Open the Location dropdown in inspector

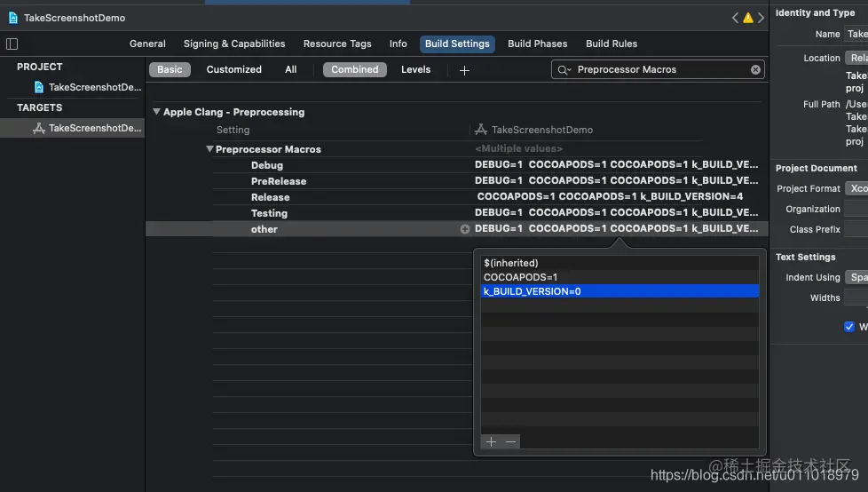pyautogui.click(x=857, y=58)
